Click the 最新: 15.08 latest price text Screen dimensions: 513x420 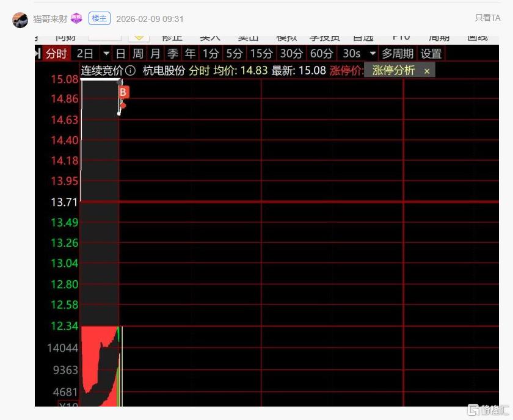pyautogui.click(x=299, y=71)
